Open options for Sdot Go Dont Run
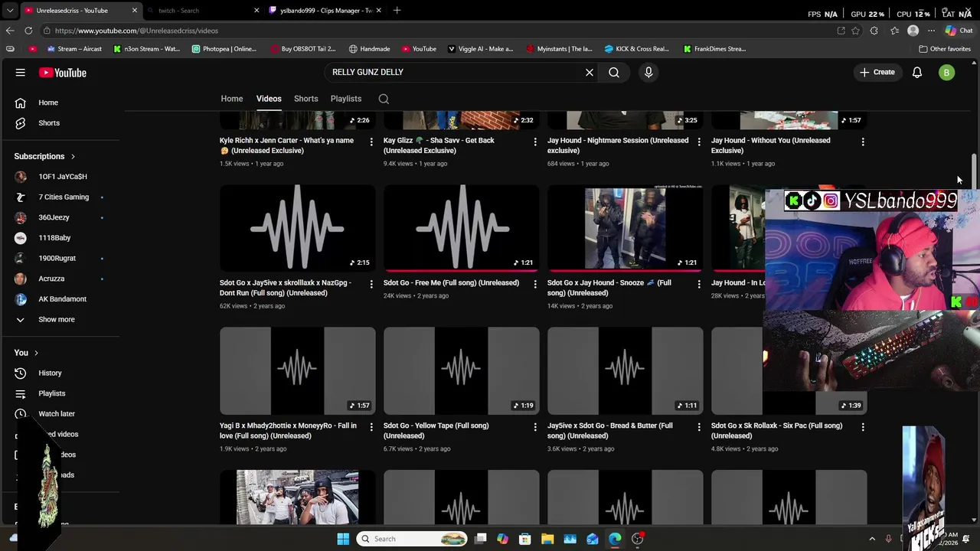980x551 pixels. pos(371,284)
